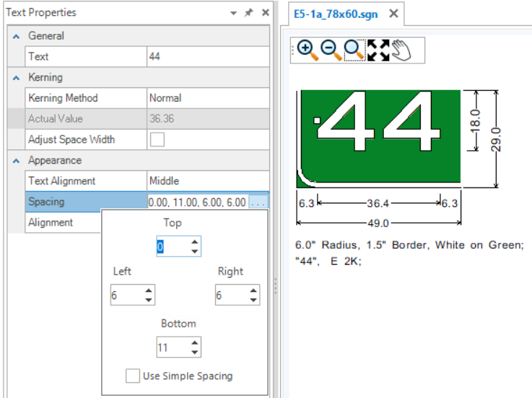
Task: Click the white selection handle beside 44
Action: [317, 120]
